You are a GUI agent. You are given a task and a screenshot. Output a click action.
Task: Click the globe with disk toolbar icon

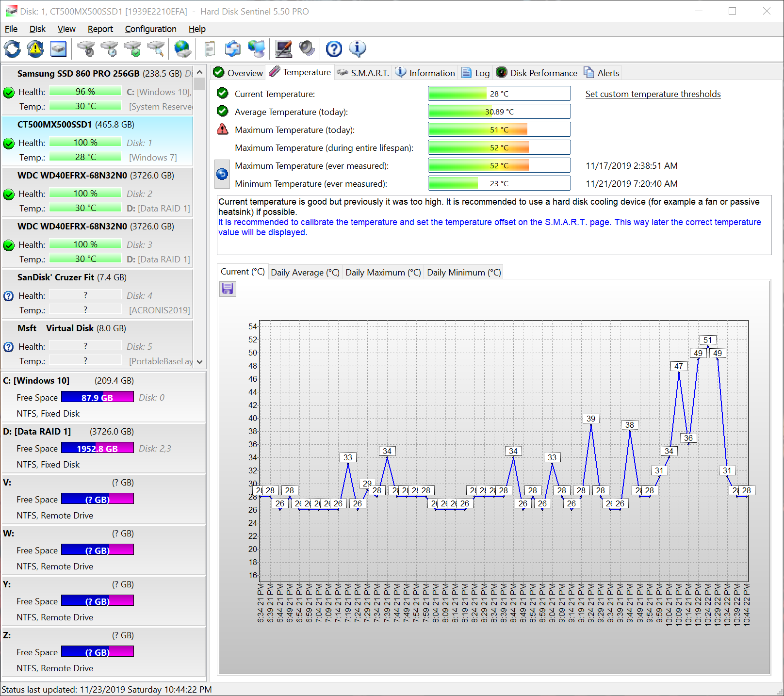182,49
